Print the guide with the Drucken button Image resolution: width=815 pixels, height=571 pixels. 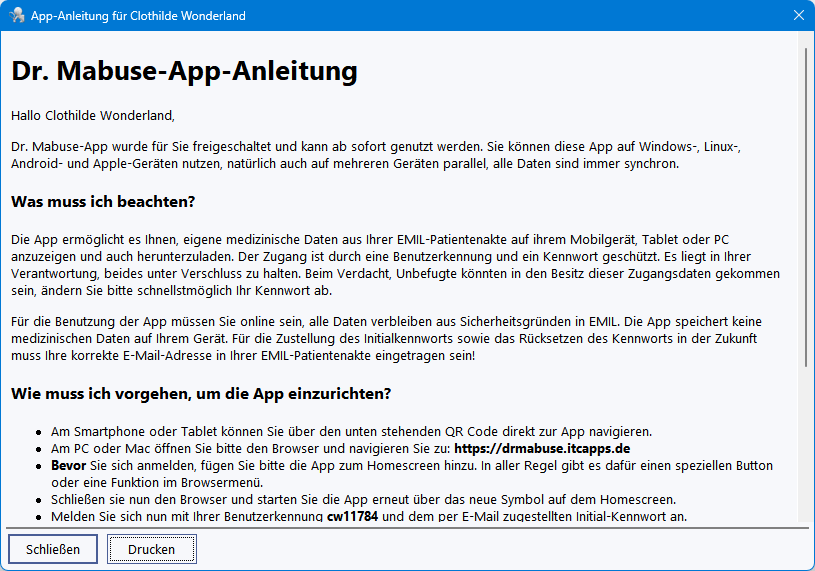pyautogui.click(x=152, y=549)
